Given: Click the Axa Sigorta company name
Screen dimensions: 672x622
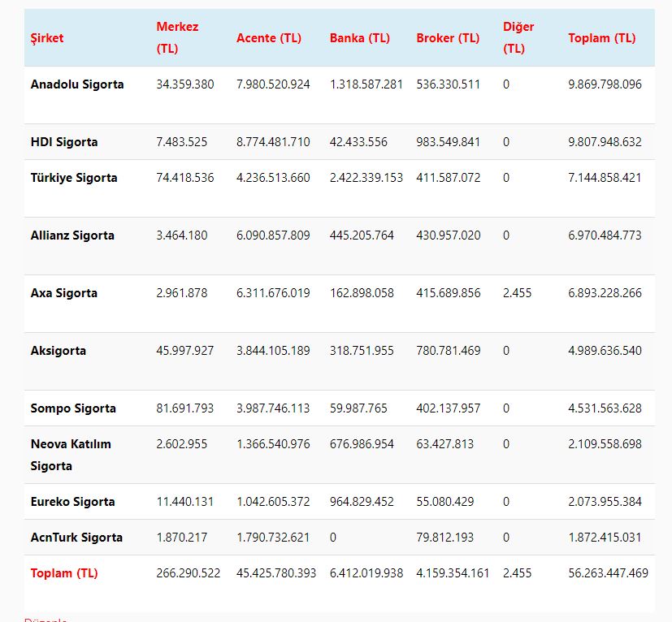Looking at the screenshot, I should 64,293.
